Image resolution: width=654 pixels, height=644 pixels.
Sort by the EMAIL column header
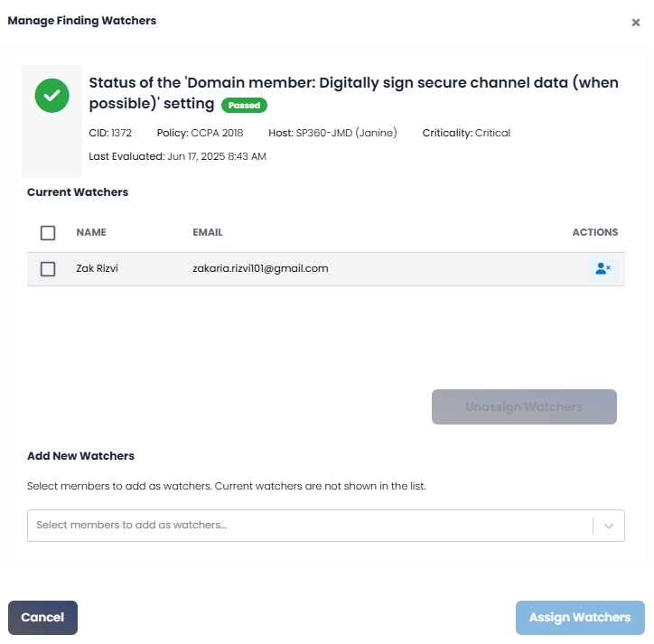point(207,232)
